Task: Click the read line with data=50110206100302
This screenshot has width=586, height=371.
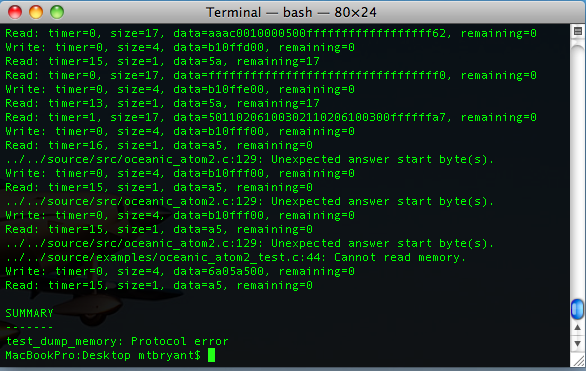Action: (x=271, y=117)
